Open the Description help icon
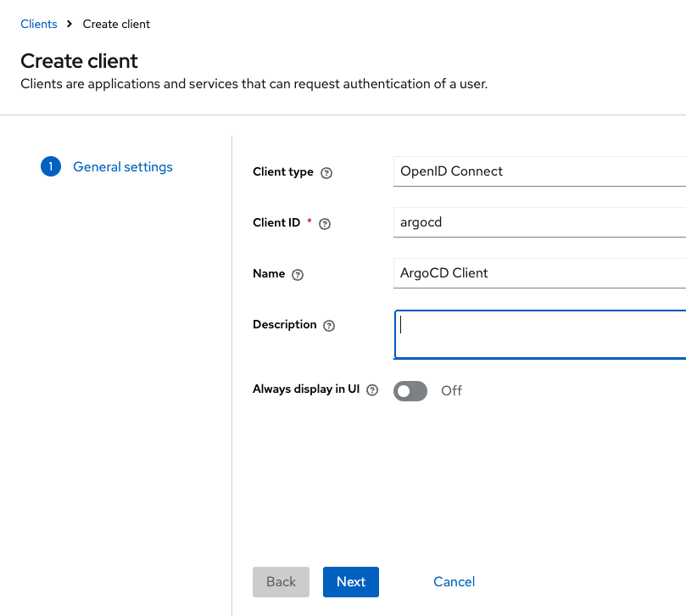Screen dimensions: 686x616 [329, 326]
